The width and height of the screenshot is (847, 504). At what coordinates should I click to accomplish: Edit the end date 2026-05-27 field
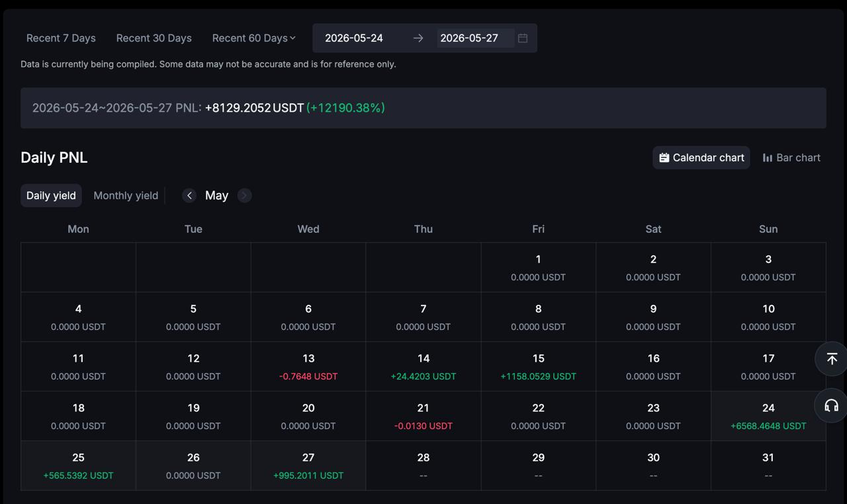[x=474, y=38]
